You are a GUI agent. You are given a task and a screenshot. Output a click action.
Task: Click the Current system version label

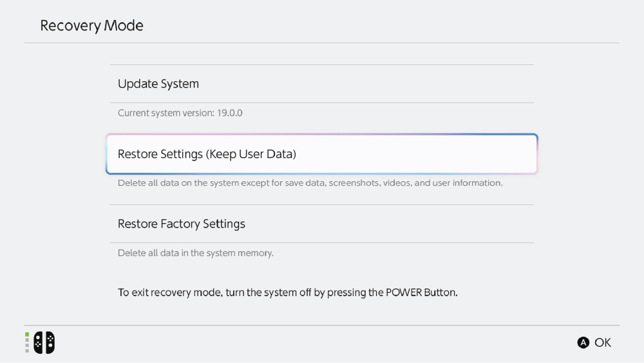click(x=165, y=113)
